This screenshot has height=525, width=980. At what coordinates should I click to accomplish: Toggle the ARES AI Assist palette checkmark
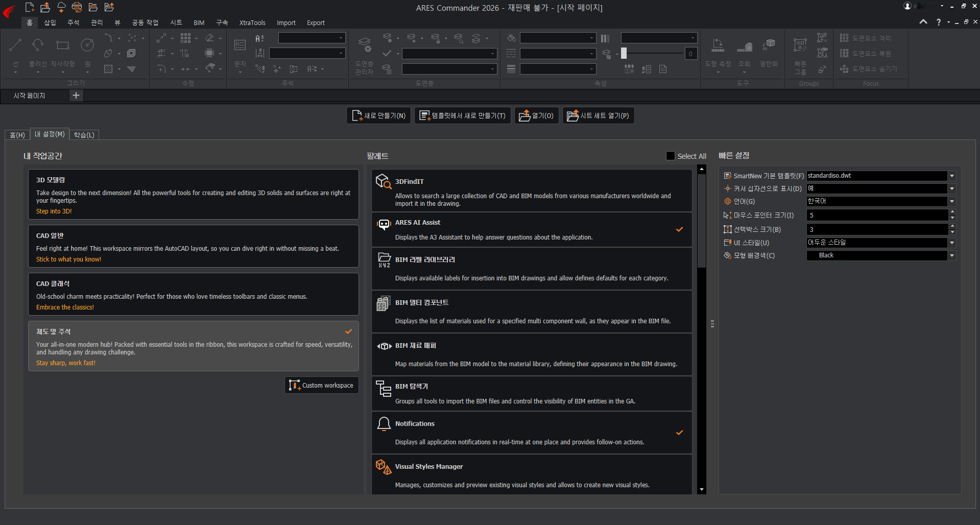pyautogui.click(x=679, y=230)
